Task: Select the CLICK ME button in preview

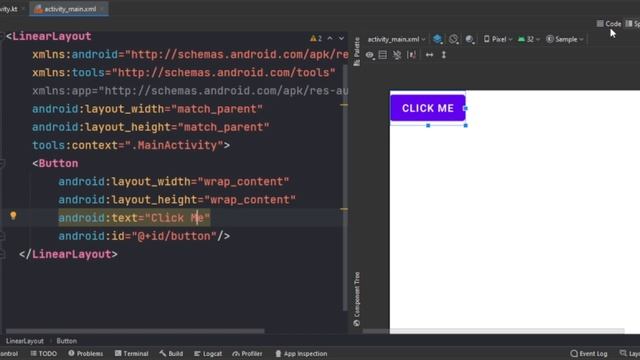Action: pyautogui.click(x=428, y=108)
